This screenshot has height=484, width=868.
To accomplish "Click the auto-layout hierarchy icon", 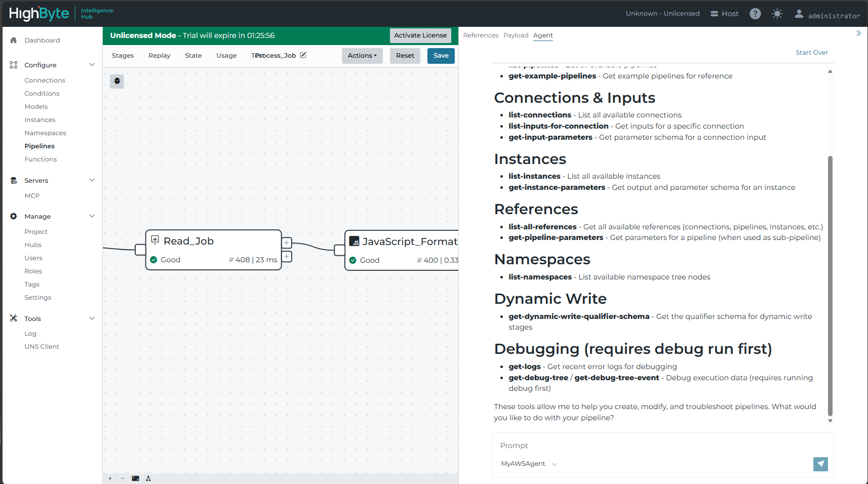I will (x=148, y=478).
